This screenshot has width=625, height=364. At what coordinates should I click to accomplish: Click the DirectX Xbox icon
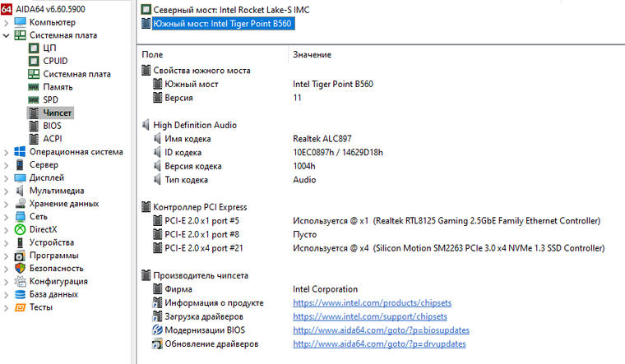coord(20,229)
